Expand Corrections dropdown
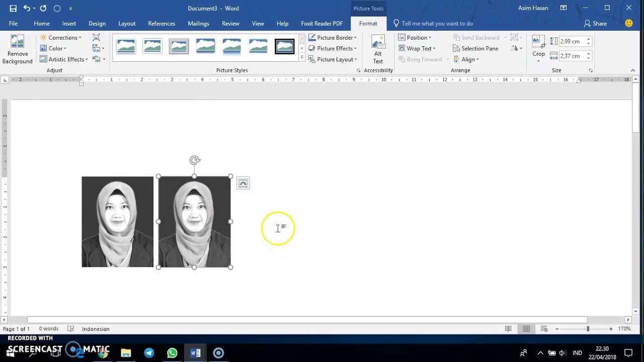This screenshot has height=362, width=644. [x=61, y=38]
